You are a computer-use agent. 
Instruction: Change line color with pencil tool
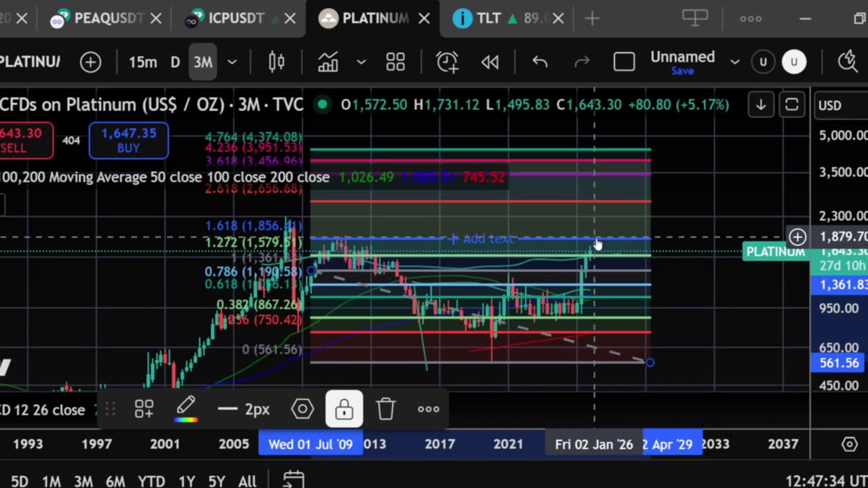pyautogui.click(x=186, y=409)
